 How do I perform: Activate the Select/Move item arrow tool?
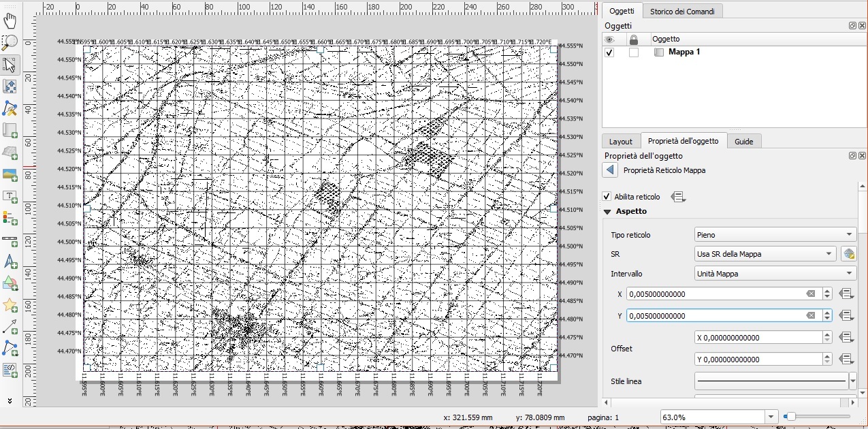(x=10, y=65)
